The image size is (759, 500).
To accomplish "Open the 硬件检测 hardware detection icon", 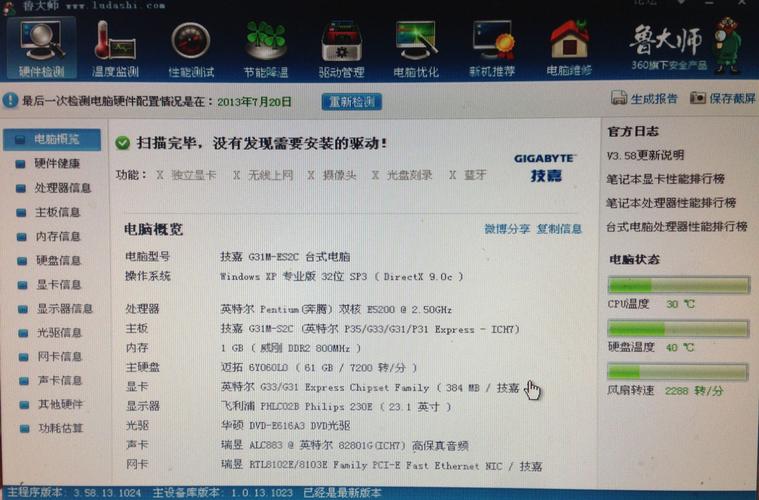I will point(42,48).
